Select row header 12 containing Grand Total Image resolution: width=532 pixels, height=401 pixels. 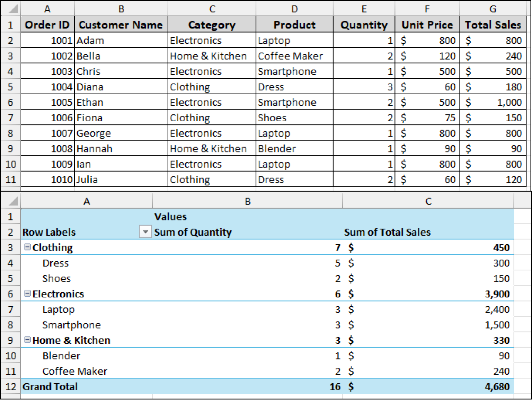[10, 386]
